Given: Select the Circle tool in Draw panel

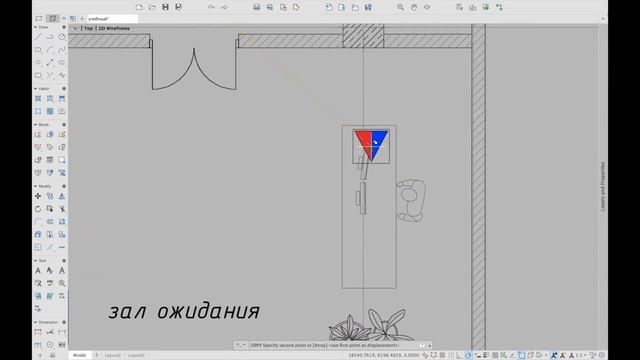Looking at the screenshot, I should pos(62,37).
